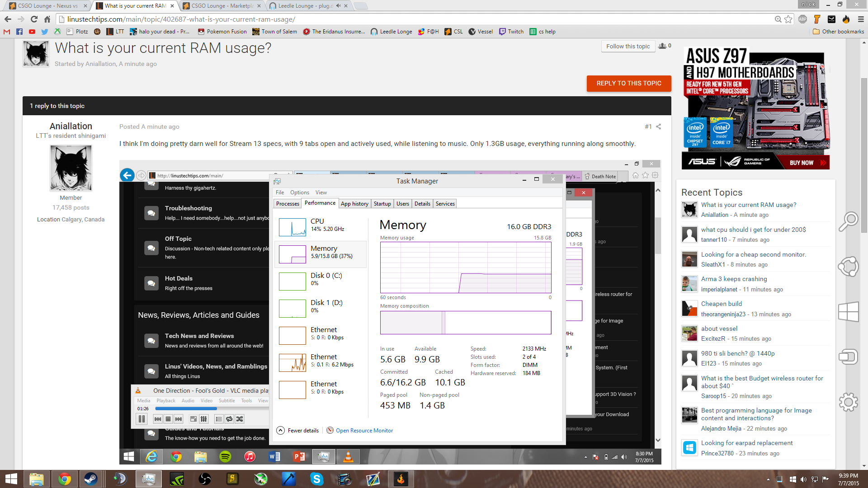Reload the current page
868x488 pixels.
pos(34,19)
